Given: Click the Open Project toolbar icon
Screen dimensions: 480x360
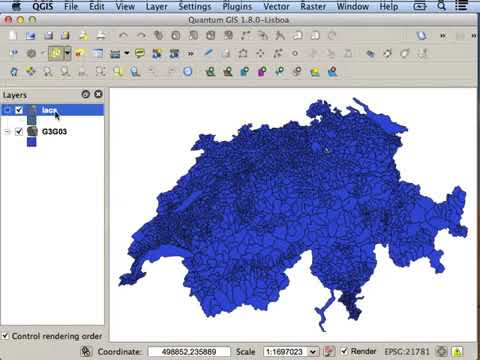Looking at the screenshot, I should click(x=30, y=35).
